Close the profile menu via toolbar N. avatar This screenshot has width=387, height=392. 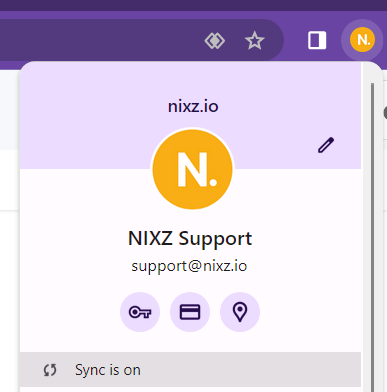(x=362, y=40)
